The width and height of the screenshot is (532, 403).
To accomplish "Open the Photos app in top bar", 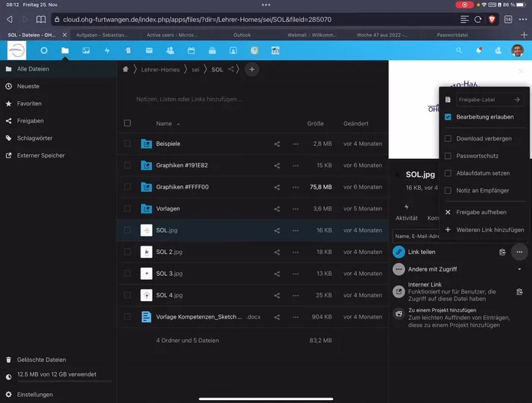I will click(x=86, y=50).
